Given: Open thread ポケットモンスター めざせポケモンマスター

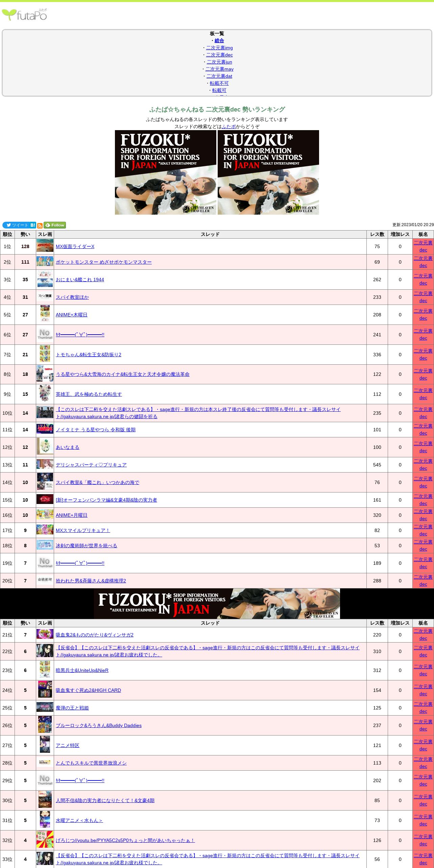Looking at the screenshot, I should tap(104, 262).
